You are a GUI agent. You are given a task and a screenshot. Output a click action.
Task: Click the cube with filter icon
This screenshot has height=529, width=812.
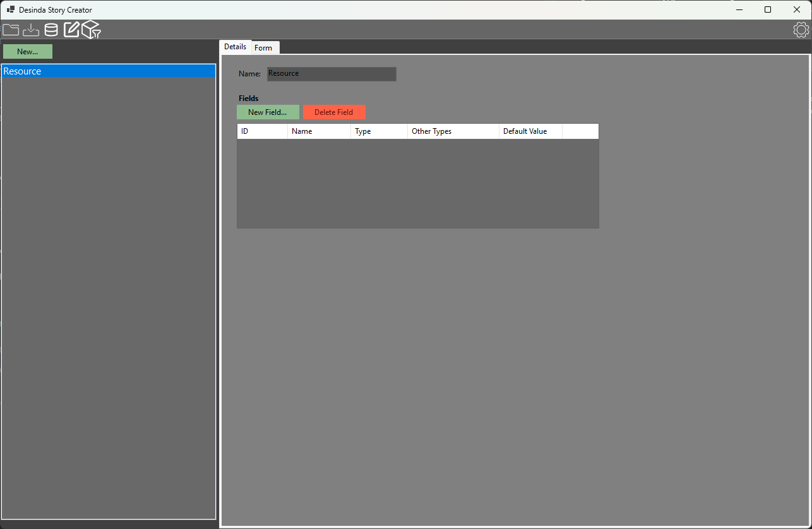click(92, 30)
